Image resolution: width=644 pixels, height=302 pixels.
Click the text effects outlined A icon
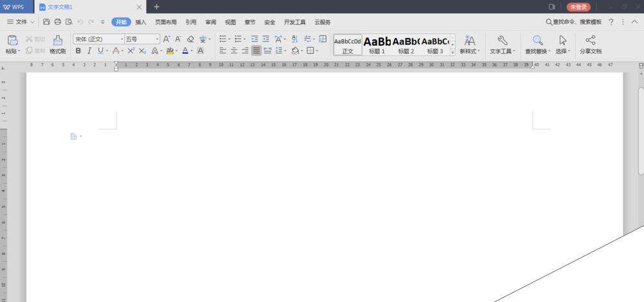[155, 51]
